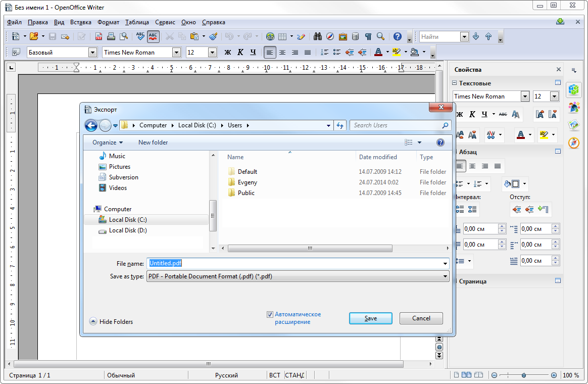The height and width of the screenshot is (384, 588).
Task: Click the zoom slider handle in status bar
Action: 524,375
